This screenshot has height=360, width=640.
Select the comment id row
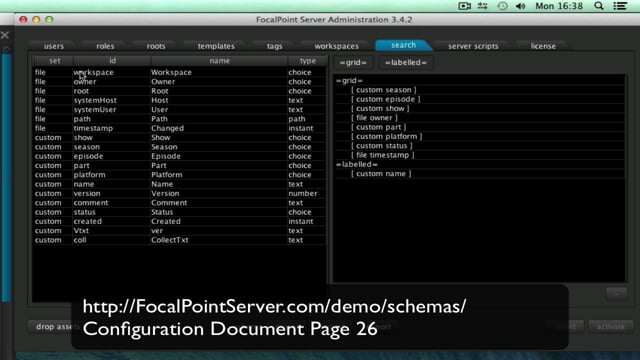180,203
